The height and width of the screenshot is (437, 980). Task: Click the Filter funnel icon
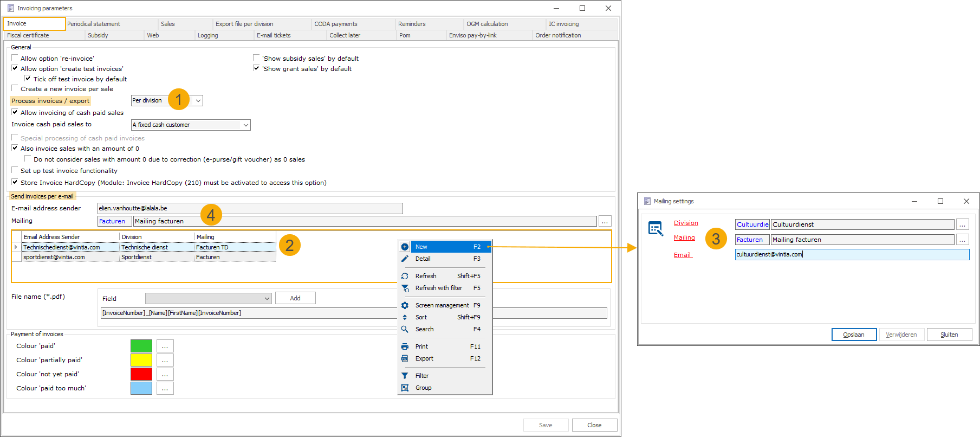pos(405,376)
